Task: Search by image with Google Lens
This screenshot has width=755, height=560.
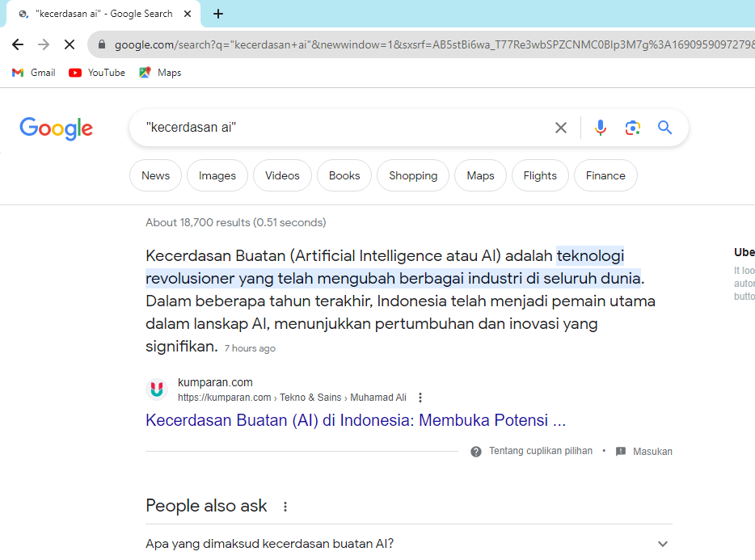Action: tap(632, 128)
